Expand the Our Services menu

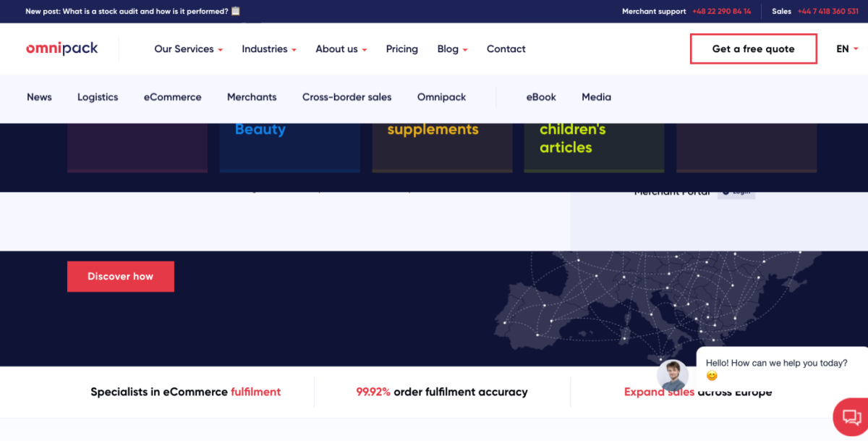[x=188, y=49]
